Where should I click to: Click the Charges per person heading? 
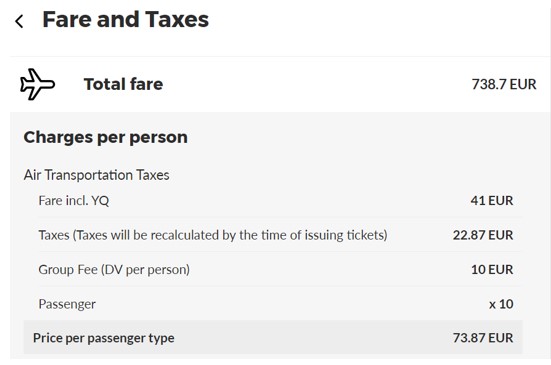pyautogui.click(x=105, y=137)
